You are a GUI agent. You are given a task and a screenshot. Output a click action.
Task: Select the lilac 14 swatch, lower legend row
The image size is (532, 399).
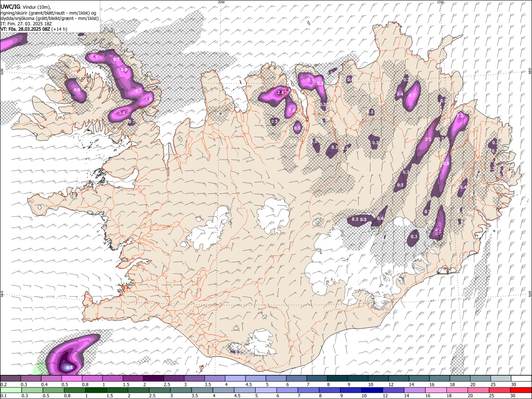414,390
